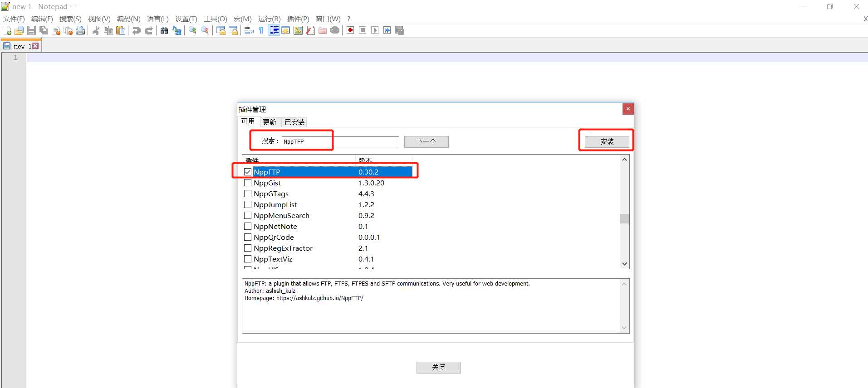868x388 pixels.
Task: Toggle synchronized horizontal scrolling icon
Action: pyautogui.click(x=233, y=30)
